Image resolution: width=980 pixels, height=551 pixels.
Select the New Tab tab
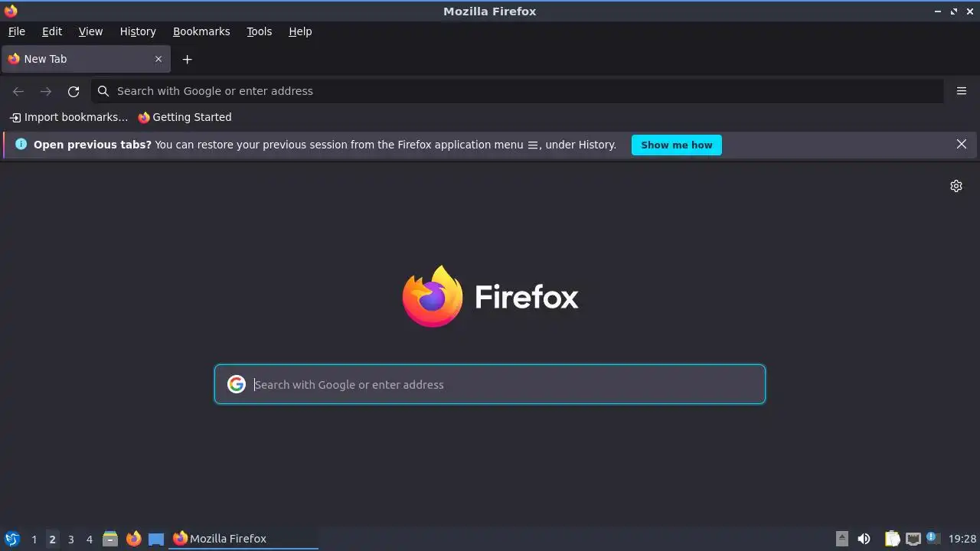[x=86, y=59]
